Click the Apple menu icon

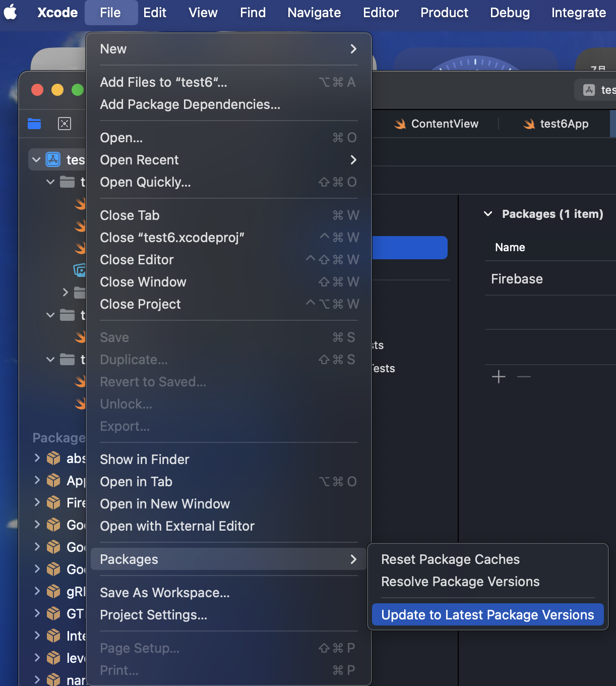11,12
